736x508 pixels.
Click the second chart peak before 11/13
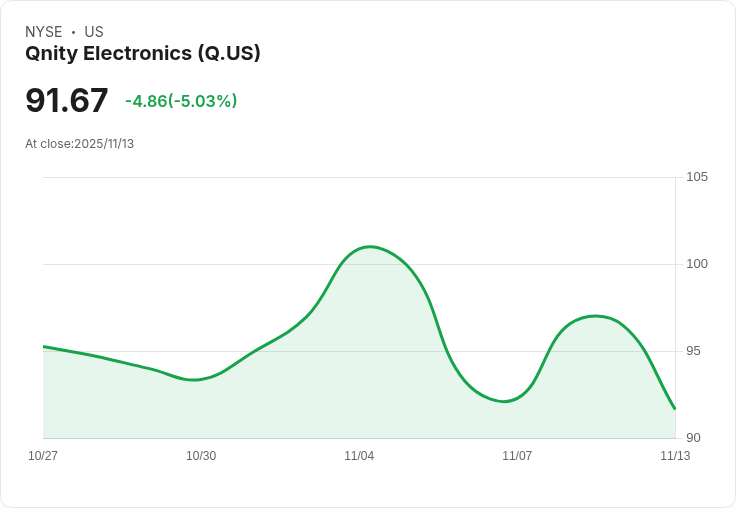click(x=596, y=316)
